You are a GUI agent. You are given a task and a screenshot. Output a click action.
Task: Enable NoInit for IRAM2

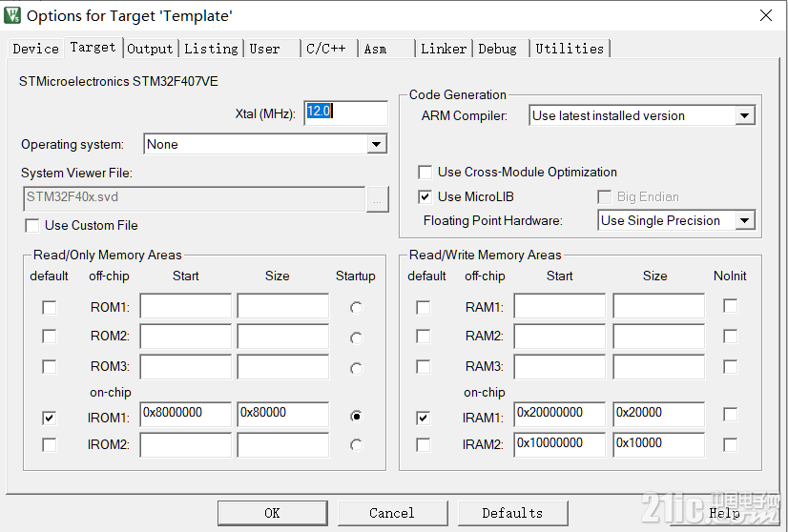coord(730,445)
